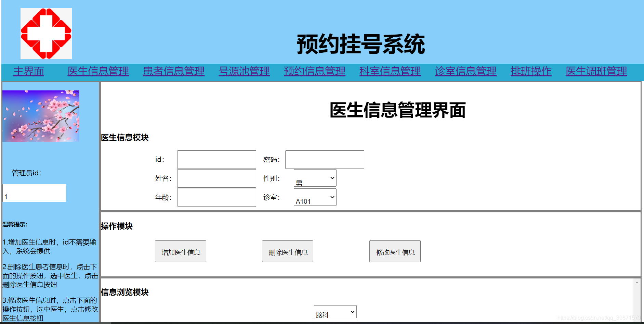Click the id input field
Image resolution: width=644 pixels, height=324 pixels.
tap(216, 159)
